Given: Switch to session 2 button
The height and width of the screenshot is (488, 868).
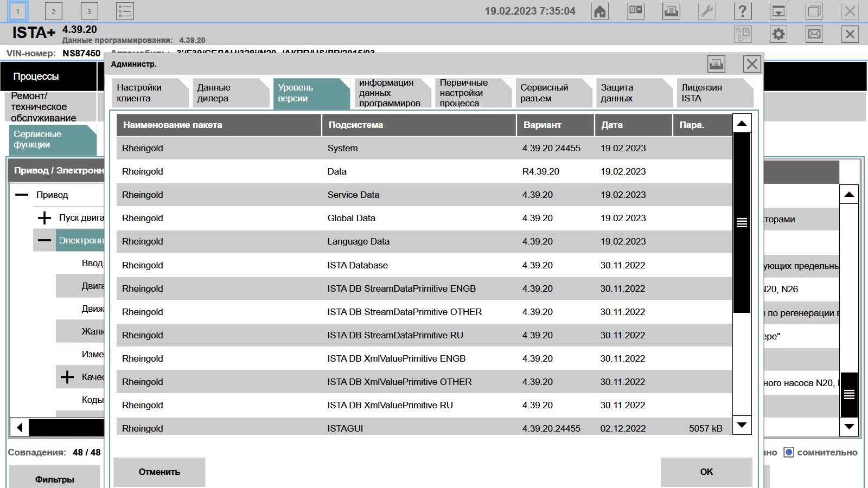Looking at the screenshot, I should click(53, 11).
